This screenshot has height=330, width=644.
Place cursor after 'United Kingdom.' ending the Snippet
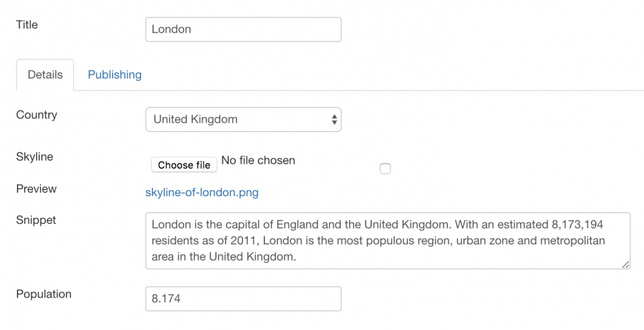[x=297, y=257]
